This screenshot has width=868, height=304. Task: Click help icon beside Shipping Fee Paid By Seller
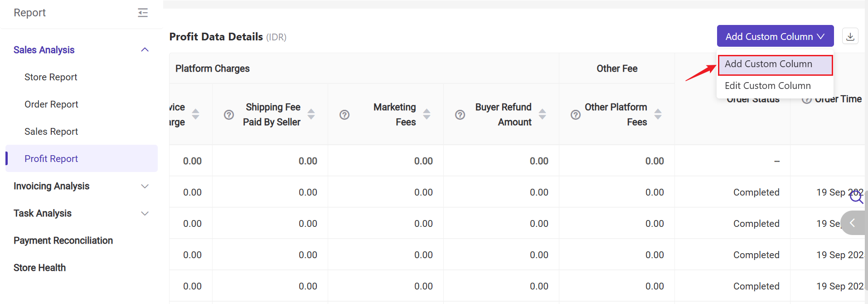click(229, 115)
